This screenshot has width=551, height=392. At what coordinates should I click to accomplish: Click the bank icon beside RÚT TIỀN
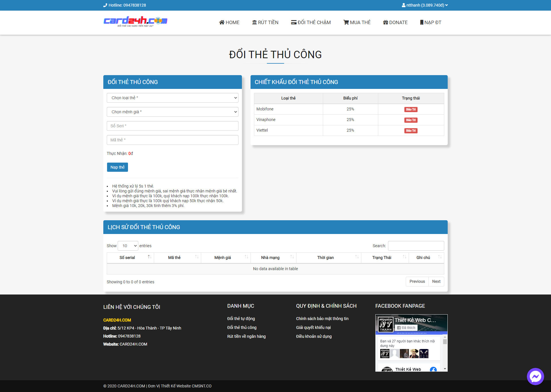254,22
